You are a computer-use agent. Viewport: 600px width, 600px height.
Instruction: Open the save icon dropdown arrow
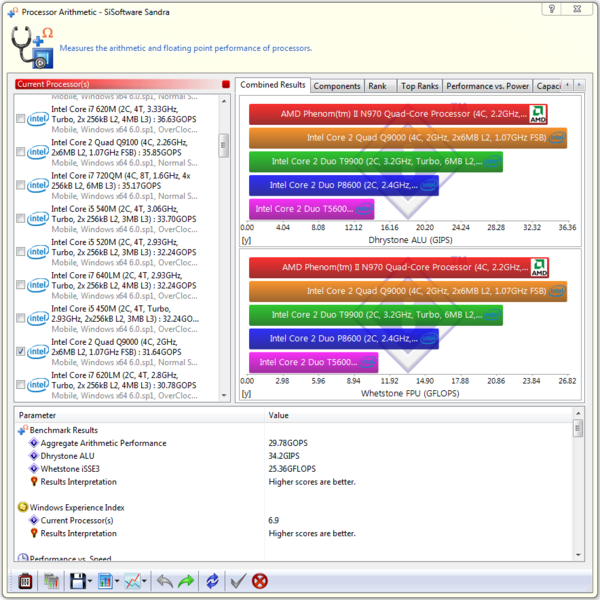(x=90, y=582)
